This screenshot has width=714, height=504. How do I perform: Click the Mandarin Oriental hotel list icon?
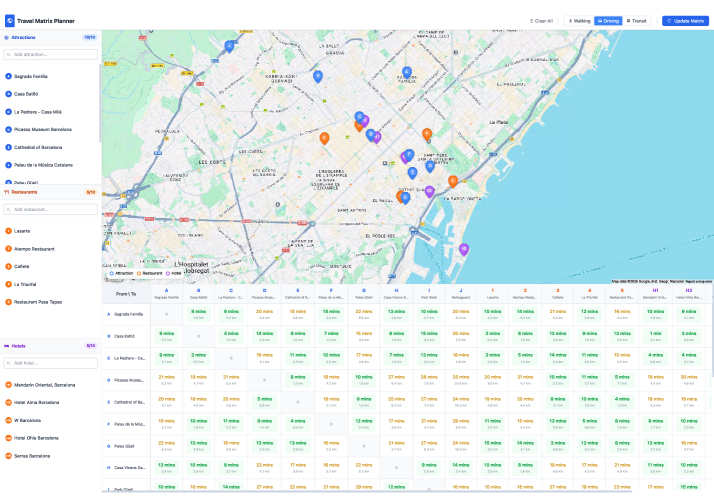(x=9, y=384)
